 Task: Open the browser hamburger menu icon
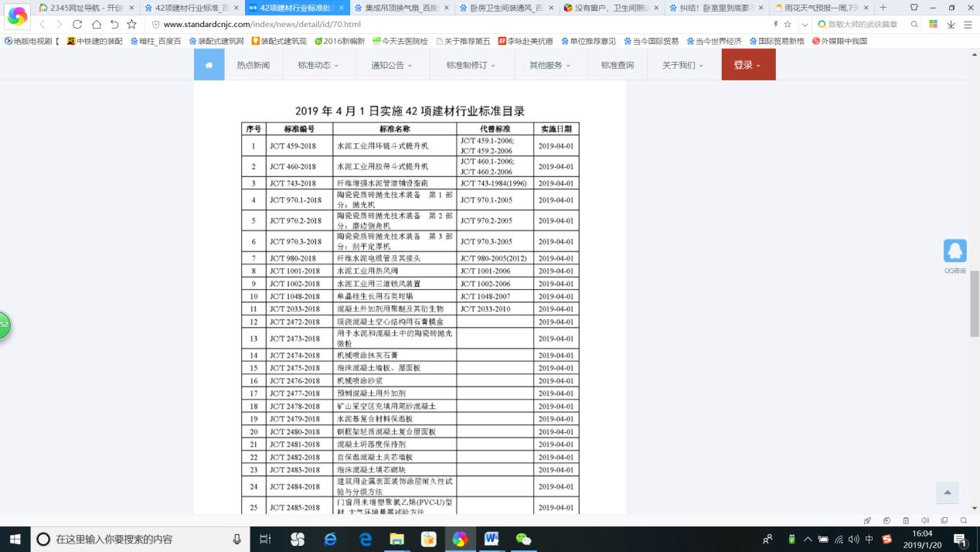968,24
